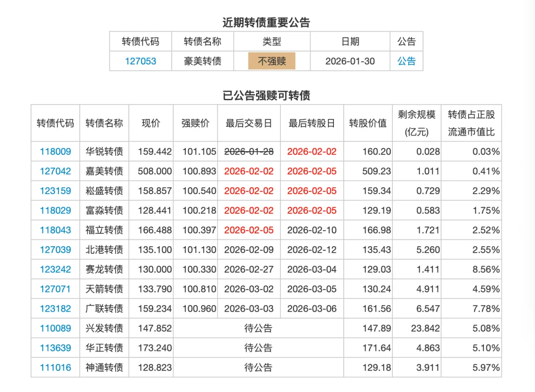
Task: Open bond code 123242 link
Action: point(55,269)
